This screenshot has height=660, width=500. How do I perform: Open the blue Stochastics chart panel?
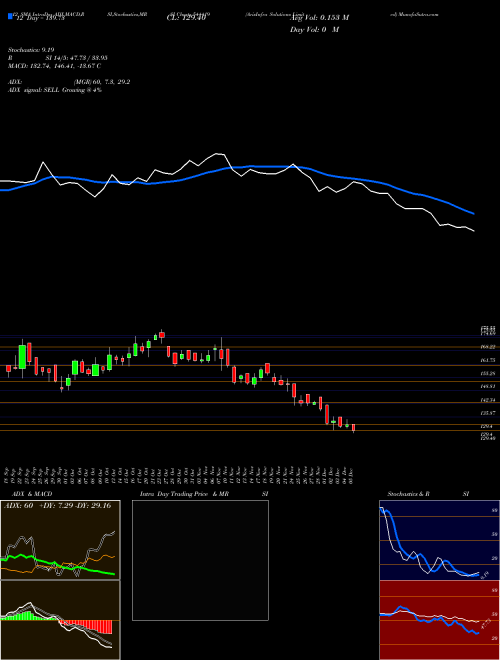point(439,540)
